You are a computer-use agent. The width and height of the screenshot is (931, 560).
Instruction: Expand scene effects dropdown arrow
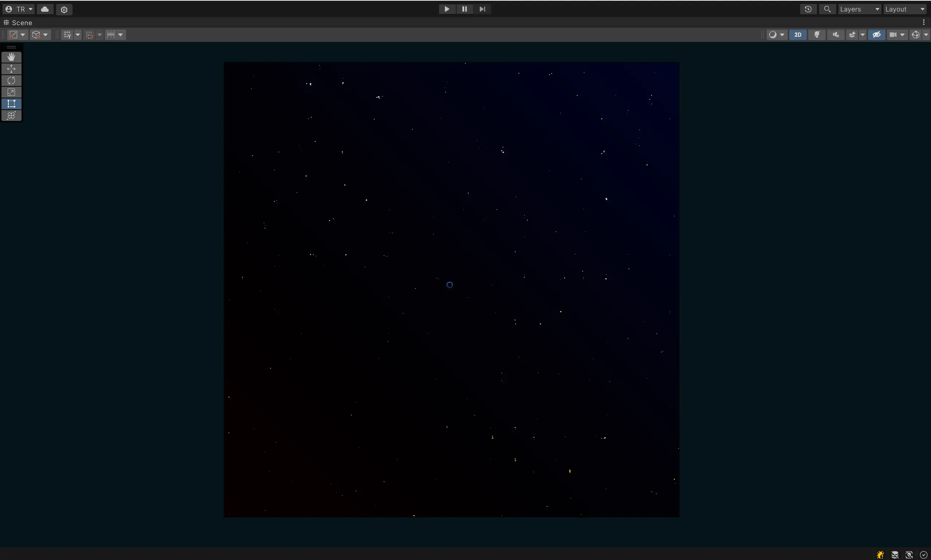(862, 35)
